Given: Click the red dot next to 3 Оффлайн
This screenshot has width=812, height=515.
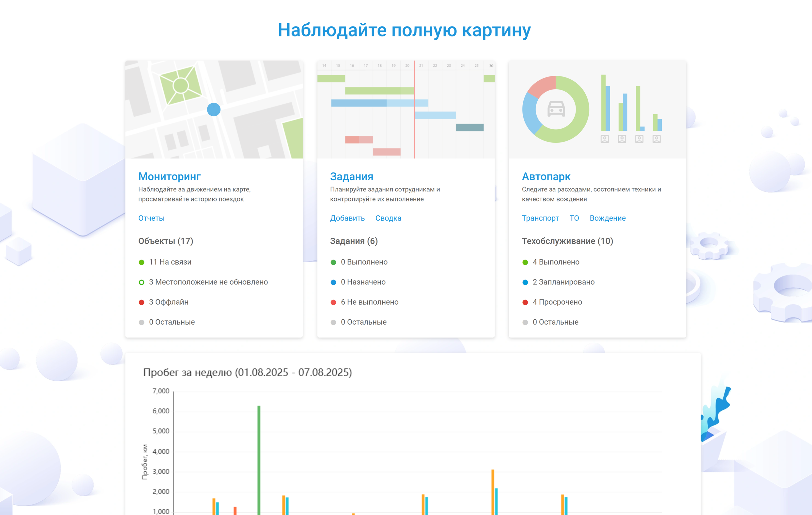Looking at the screenshot, I should (142, 302).
